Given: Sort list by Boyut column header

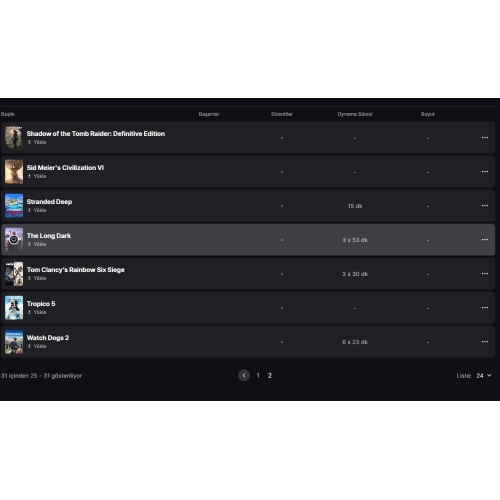Looking at the screenshot, I should point(428,114).
